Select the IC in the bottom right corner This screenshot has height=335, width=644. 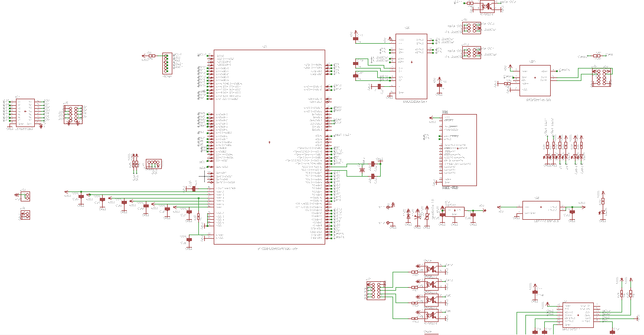pos(578,315)
